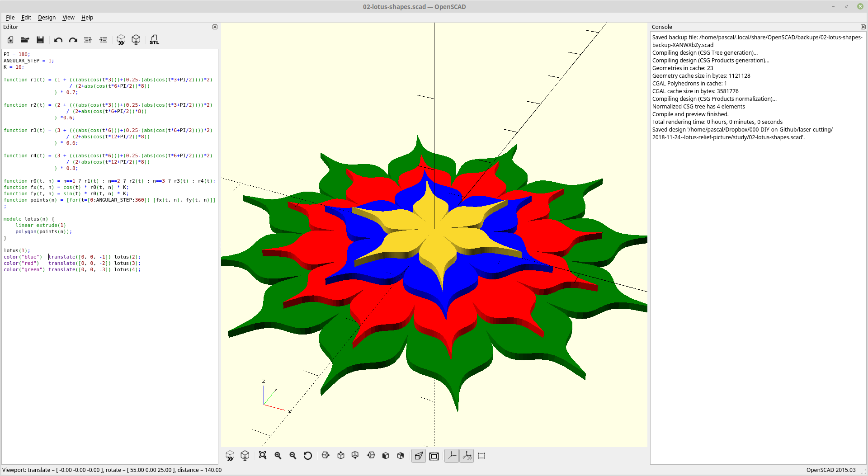Viewport: 868px width, 476px height.
Task: Enable orthogonal projection
Action: [x=434, y=456]
